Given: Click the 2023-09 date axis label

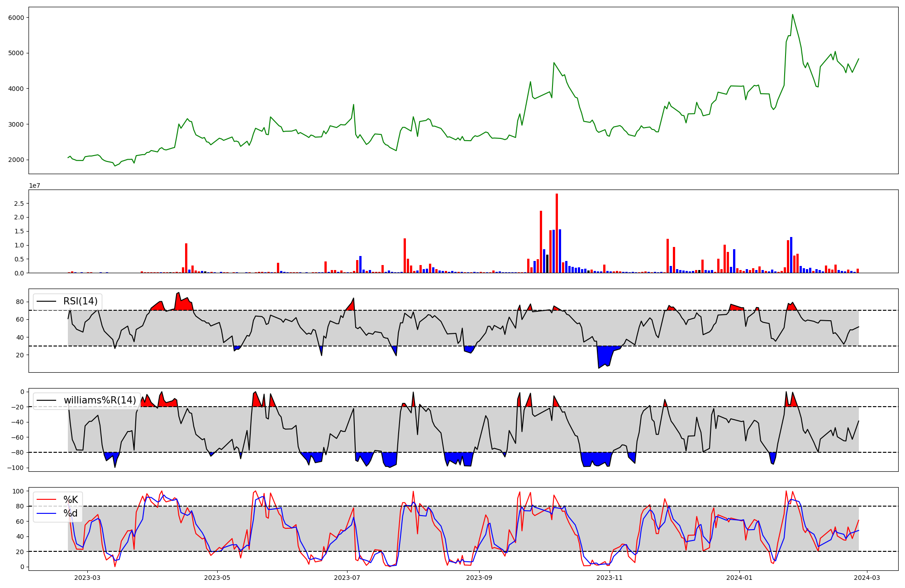Looking at the screenshot, I should (479, 578).
